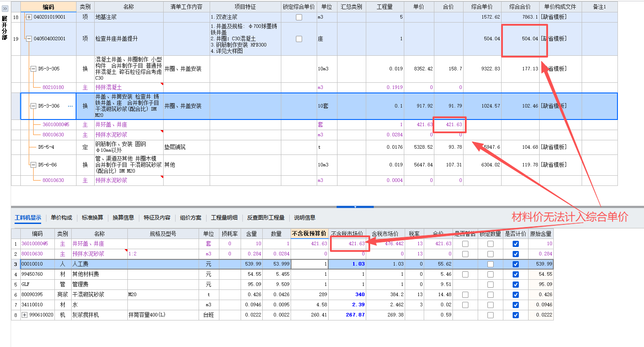This screenshot has height=347, width=644.
Task: Click the 267.87 market price for 灰浆搅拌机
Action: point(347,315)
